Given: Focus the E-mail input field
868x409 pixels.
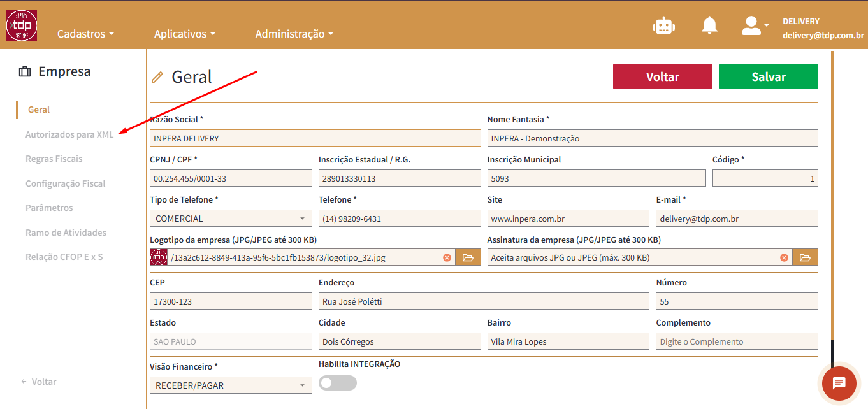Looking at the screenshot, I should coord(737,219).
